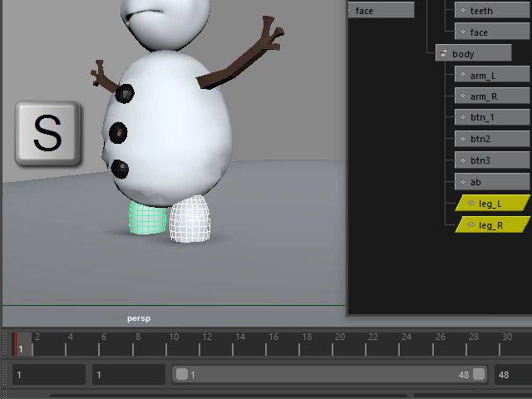Click the S key overlay in the viewport

tap(47, 134)
